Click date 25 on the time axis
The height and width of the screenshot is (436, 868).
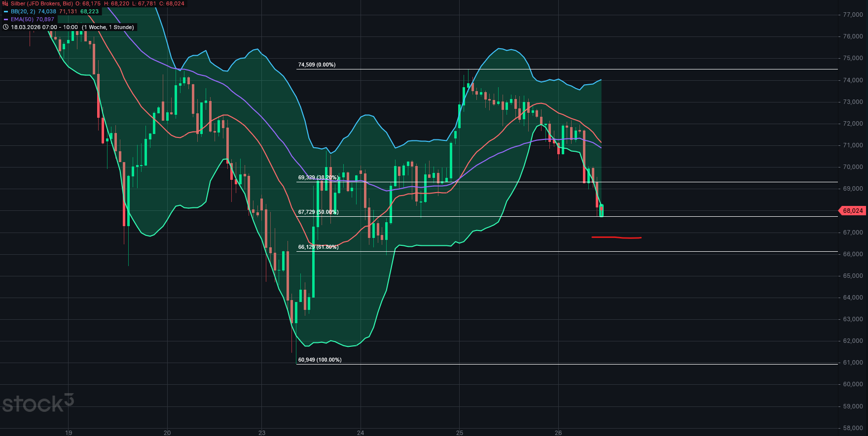[x=460, y=433]
